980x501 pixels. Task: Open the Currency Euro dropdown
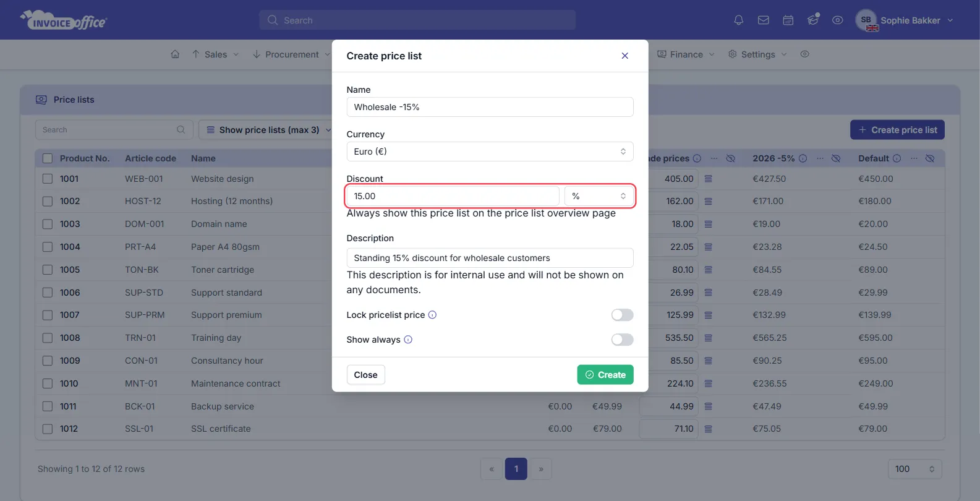click(x=490, y=152)
